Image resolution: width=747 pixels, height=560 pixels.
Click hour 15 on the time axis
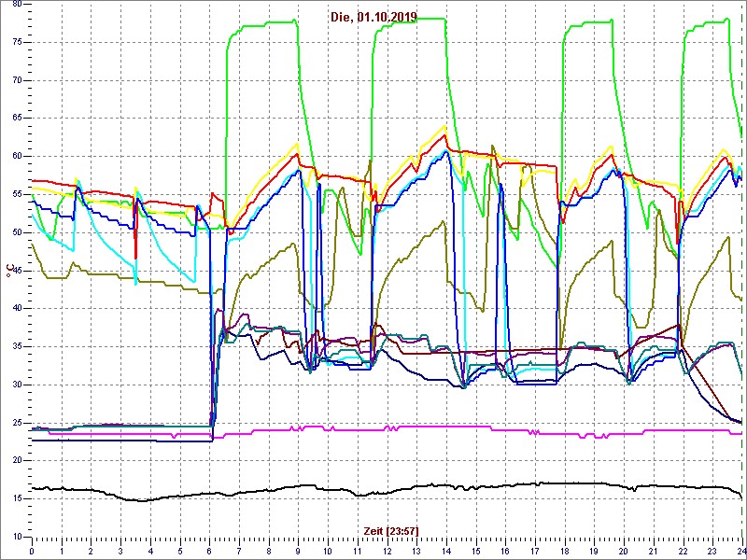pyautogui.click(x=475, y=551)
